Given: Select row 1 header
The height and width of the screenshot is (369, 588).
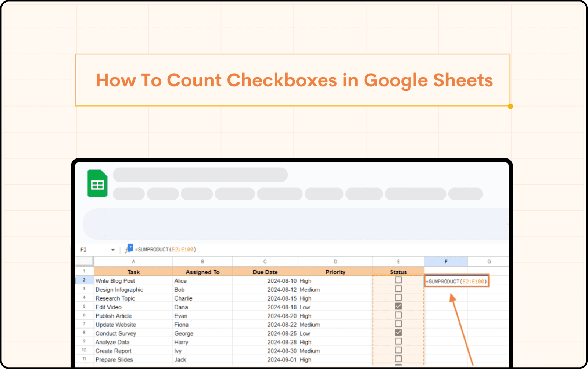Looking at the screenshot, I should click(84, 271).
